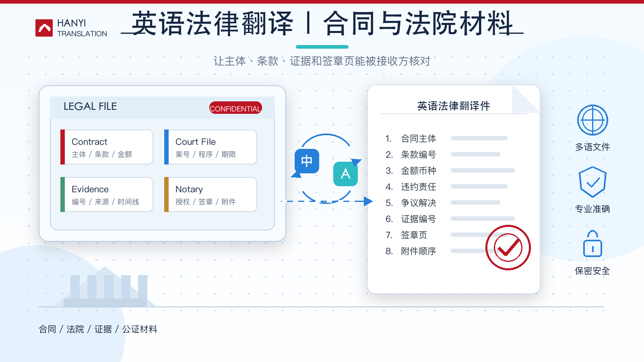Click the blue 中 translation bubble
Screen dimensions: 644x362
[x=307, y=161]
